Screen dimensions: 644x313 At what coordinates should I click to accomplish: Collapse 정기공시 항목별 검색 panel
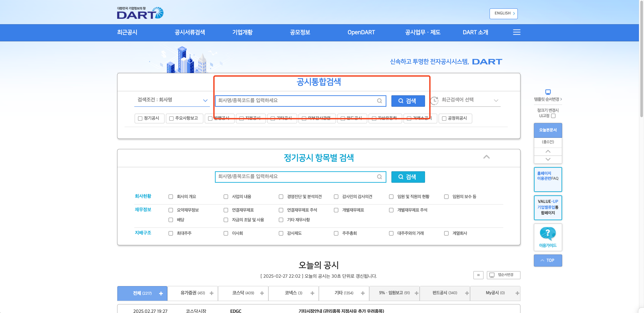click(486, 157)
